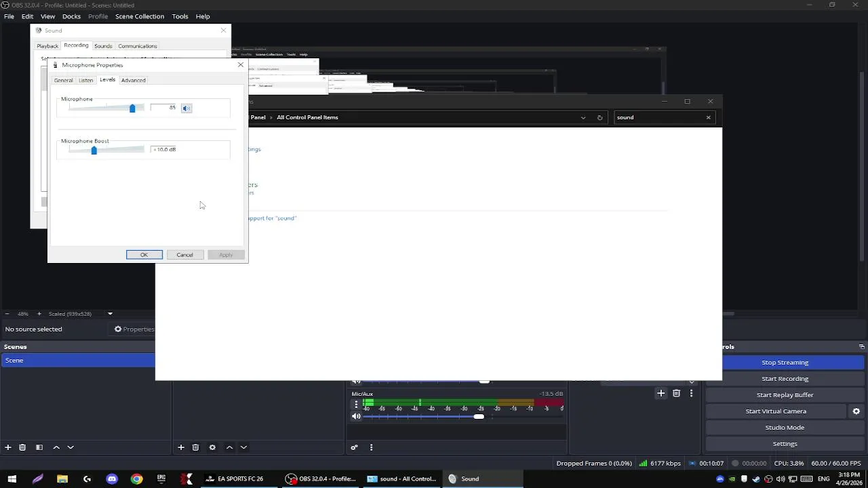Screen dimensions: 868x488
Task: Open the File menu in OBS
Action: click(9, 16)
